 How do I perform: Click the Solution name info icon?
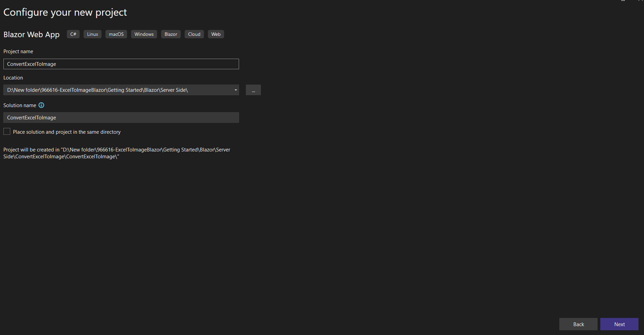pos(41,105)
